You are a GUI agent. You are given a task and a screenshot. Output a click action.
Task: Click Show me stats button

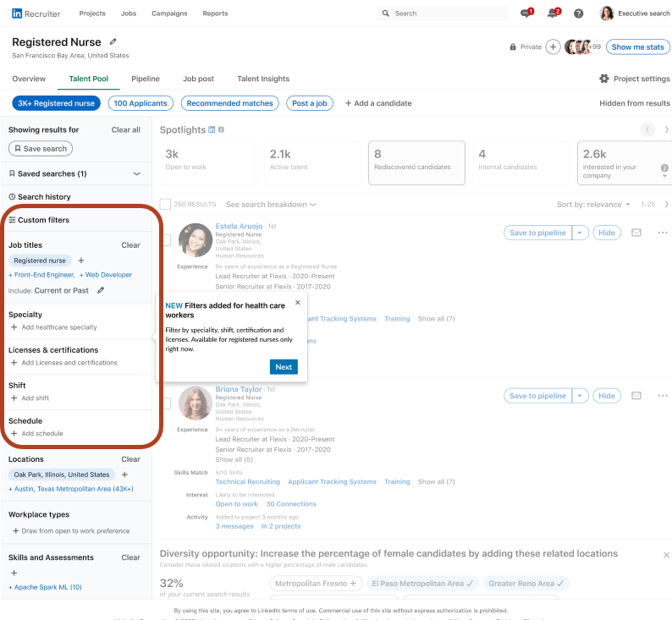(x=637, y=47)
